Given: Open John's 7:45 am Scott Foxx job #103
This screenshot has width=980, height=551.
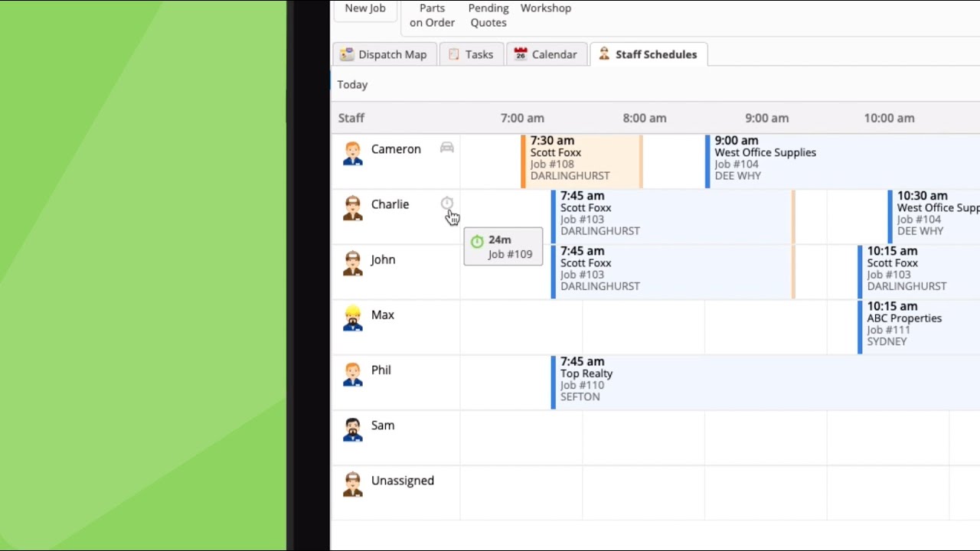Looking at the screenshot, I should click(x=674, y=271).
